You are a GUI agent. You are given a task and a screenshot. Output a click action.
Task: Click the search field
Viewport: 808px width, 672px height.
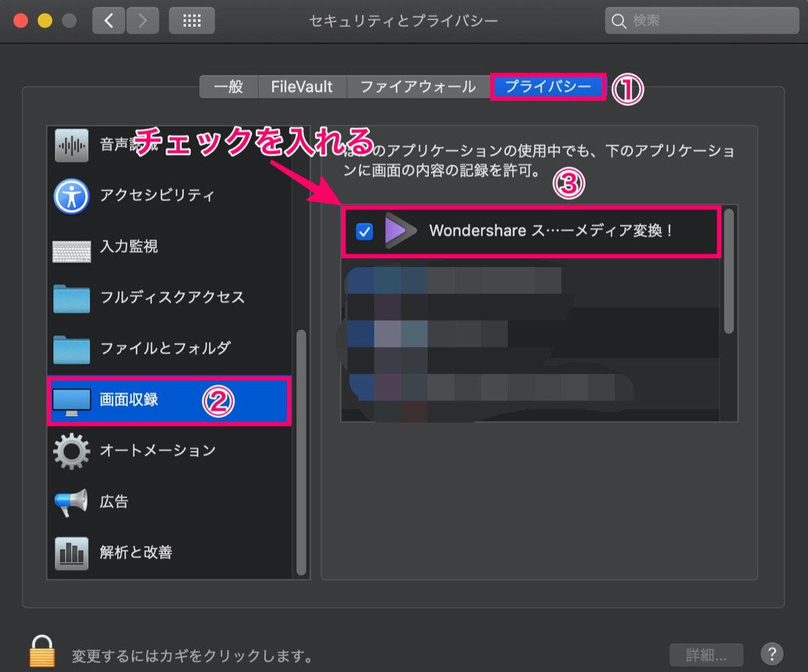point(702,21)
